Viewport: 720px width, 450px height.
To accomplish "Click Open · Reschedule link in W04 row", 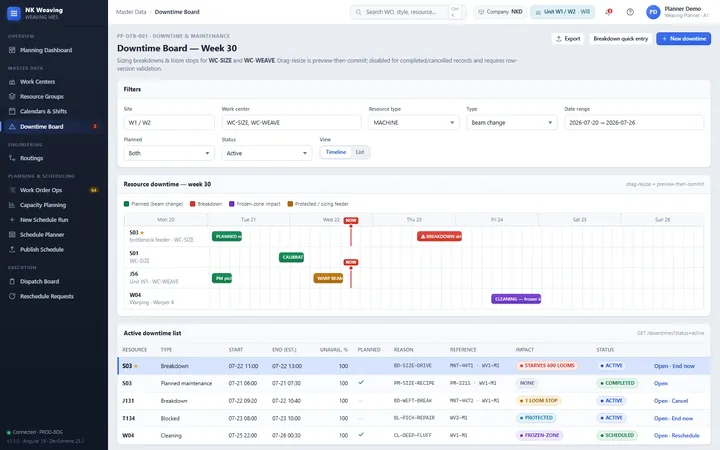I will (676, 435).
